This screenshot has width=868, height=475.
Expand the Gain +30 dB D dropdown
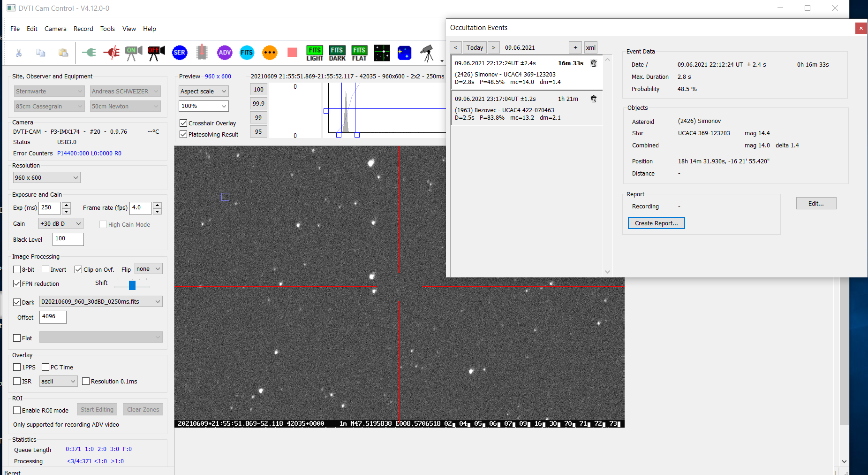tap(60, 224)
